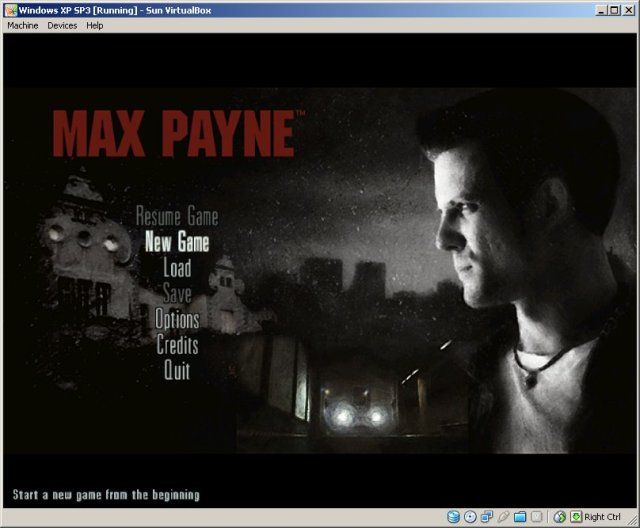Viewport: 640px width, 528px height.
Task: Click the VirtualBox title bar icon
Action: [10, 9]
